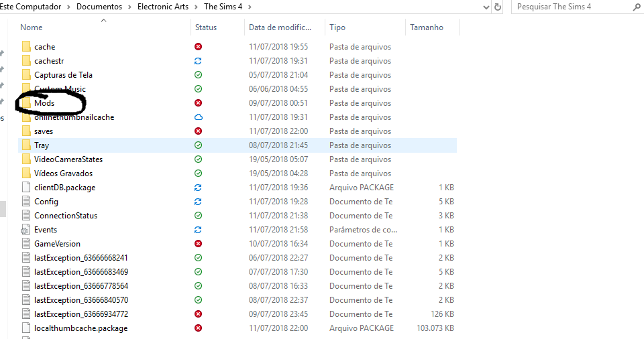Click the saves folder icon
The width and height of the screenshot is (644, 339).
coord(26,131)
